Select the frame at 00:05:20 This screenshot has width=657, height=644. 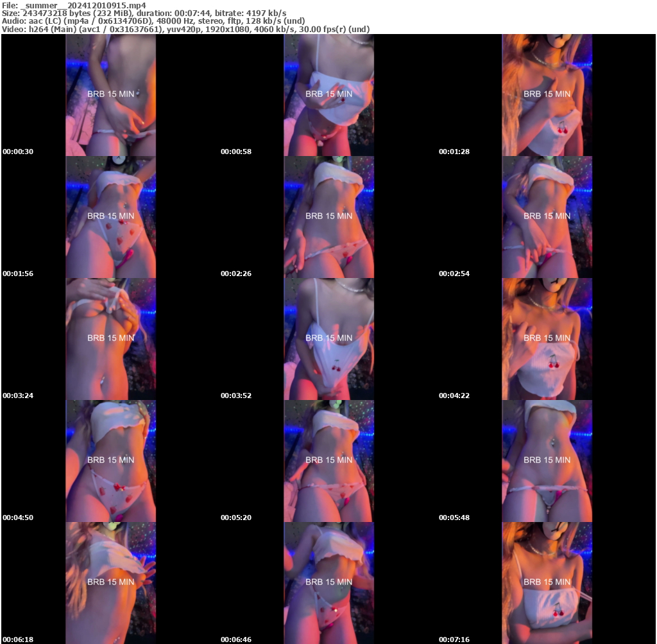coord(328,461)
